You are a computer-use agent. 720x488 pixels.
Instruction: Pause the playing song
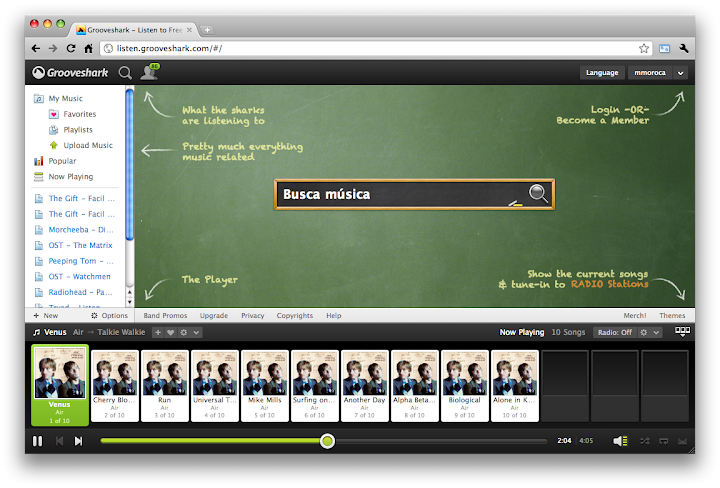(x=38, y=441)
